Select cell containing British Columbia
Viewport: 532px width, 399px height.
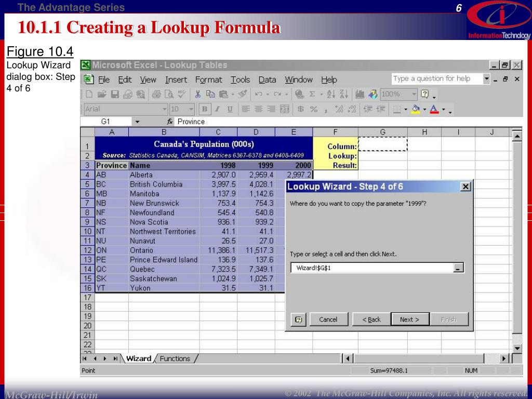[164, 184]
